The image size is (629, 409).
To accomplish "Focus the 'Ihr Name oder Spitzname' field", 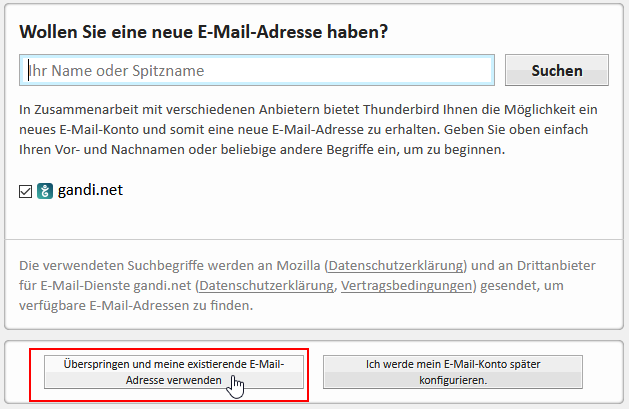I will (257, 70).
